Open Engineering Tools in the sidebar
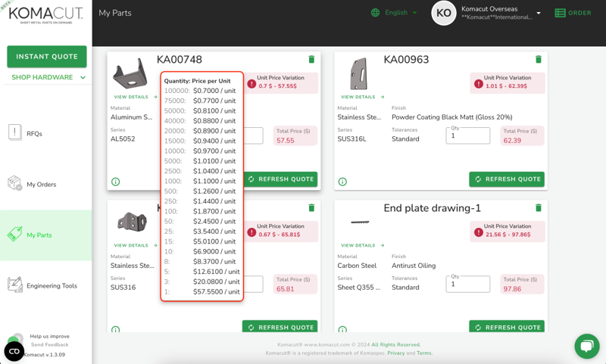 click(x=52, y=285)
